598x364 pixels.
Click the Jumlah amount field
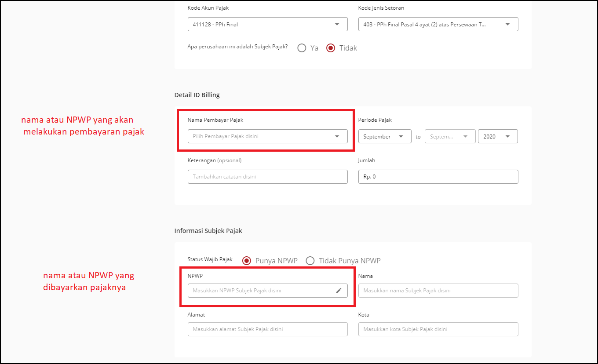click(x=438, y=176)
